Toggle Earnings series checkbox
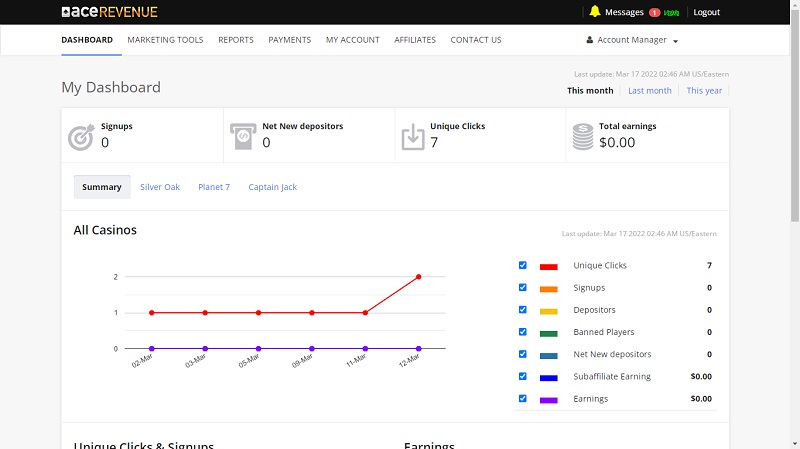Image resolution: width=800 pixels, height=449 pixels. (x=522, y=398)
